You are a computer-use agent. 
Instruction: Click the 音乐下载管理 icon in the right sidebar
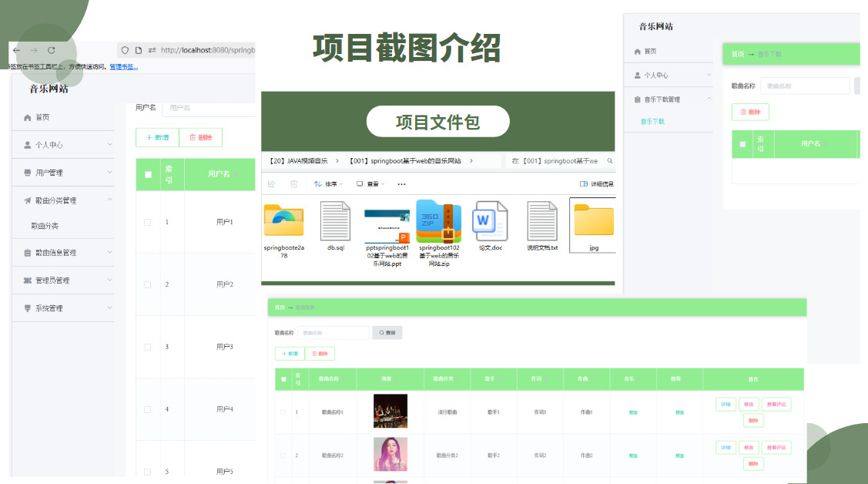637,99
